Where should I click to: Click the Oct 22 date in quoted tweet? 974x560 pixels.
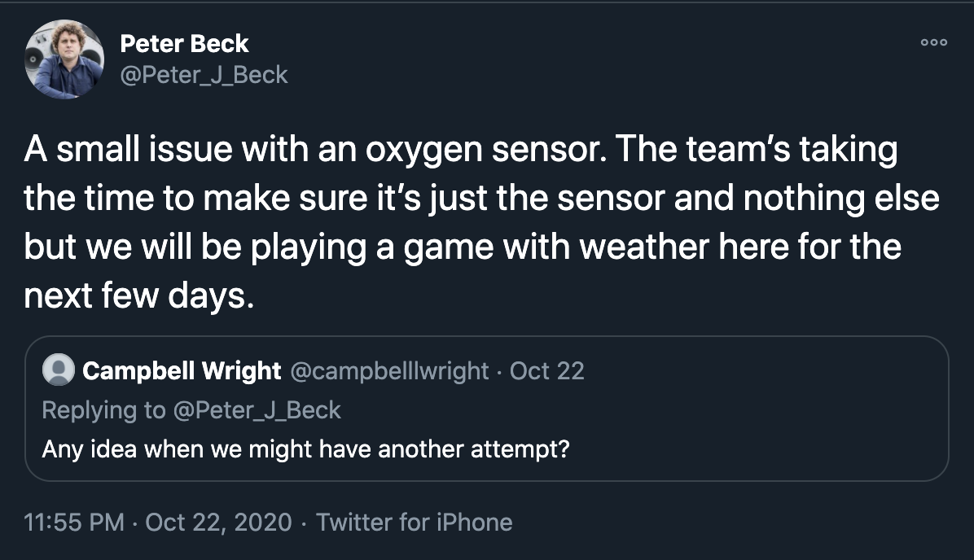point(546,370)
